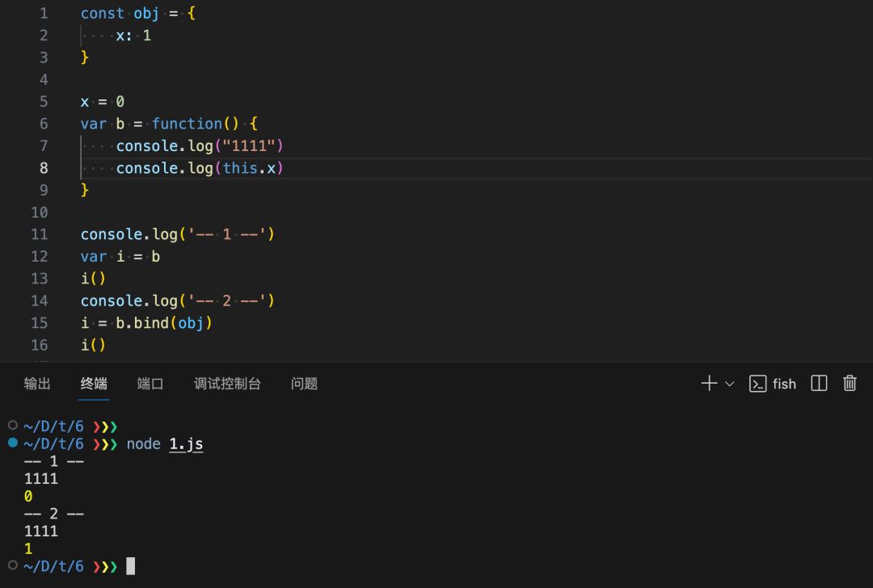Viewport: 873px width, 588px height.
Task: Split the terminal with split icon
Action: pos(819,384)
